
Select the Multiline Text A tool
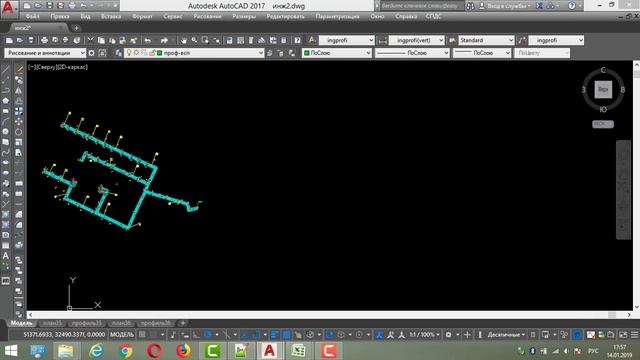6,256
